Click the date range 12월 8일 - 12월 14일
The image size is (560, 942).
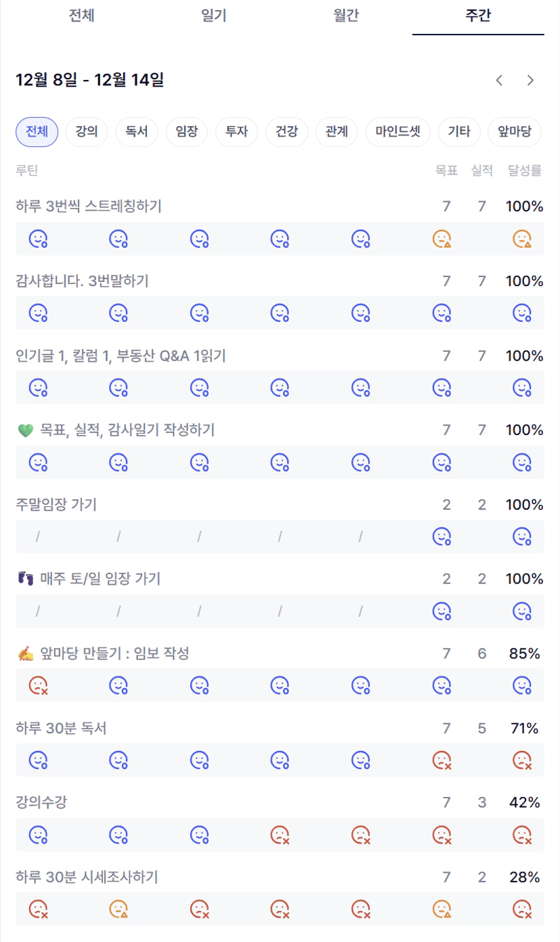(89, 81)
